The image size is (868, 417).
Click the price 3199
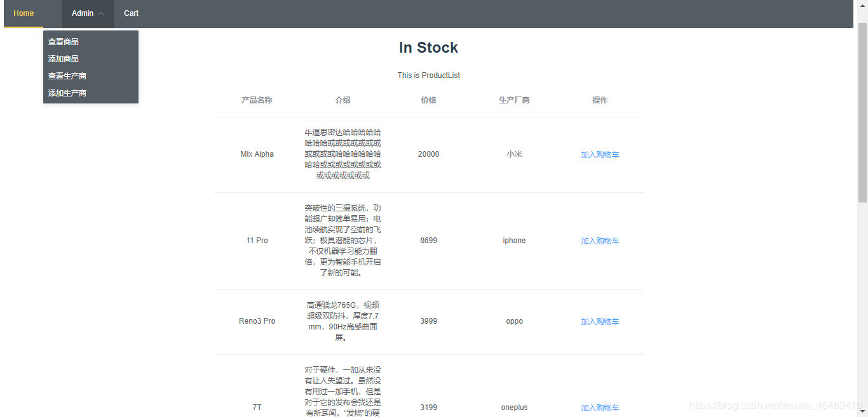tap(428, 407)
